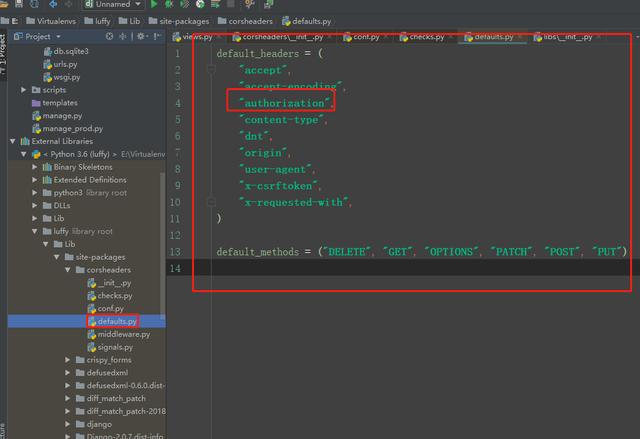This screenshot has height=439, width=640.
Task: Close the conf.py editor tab
Action: (x=386, y=37)
